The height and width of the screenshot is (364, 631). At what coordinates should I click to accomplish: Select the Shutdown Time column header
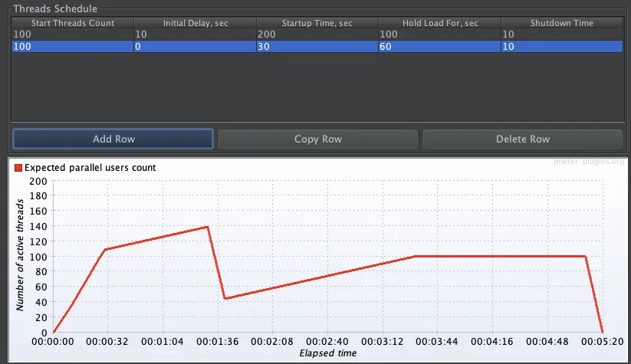click(x=562, y=23)
